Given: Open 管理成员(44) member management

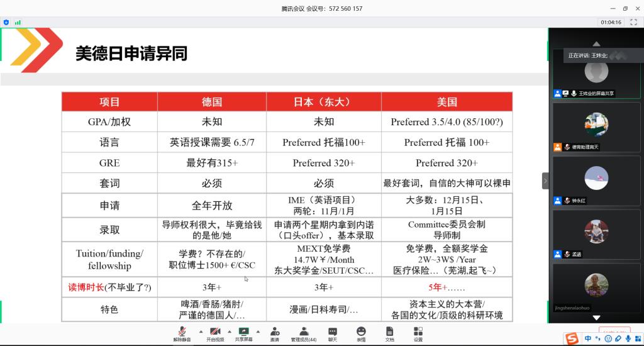Looking at the screenshot, I should pyautogui.click(x=303, y=332).
